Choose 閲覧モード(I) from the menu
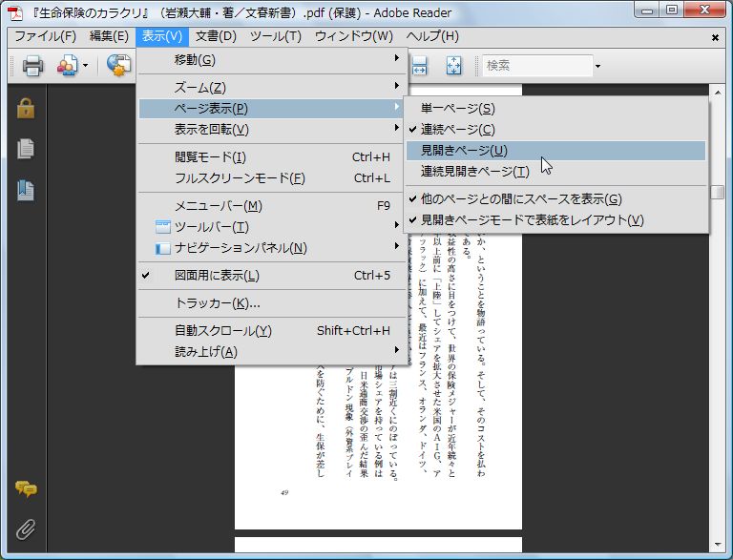Screen dimensions: 733x560 tap(273, 157)
